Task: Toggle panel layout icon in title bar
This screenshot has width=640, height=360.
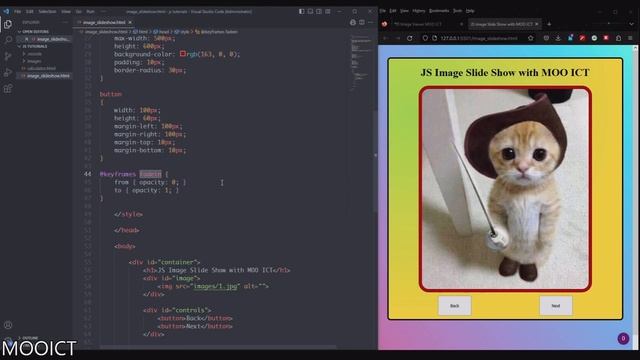Action: tap(310, 11)
